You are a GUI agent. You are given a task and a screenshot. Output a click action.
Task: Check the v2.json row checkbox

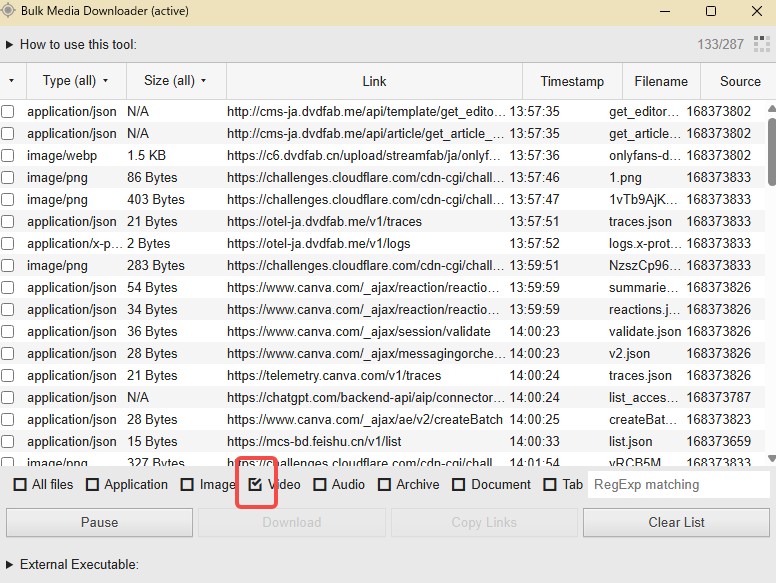(7, 353)
